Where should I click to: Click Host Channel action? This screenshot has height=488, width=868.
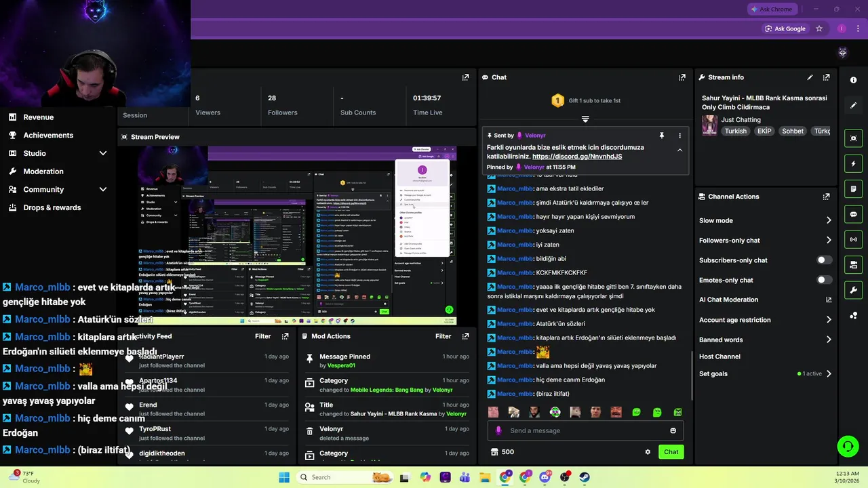click(719, 357)
